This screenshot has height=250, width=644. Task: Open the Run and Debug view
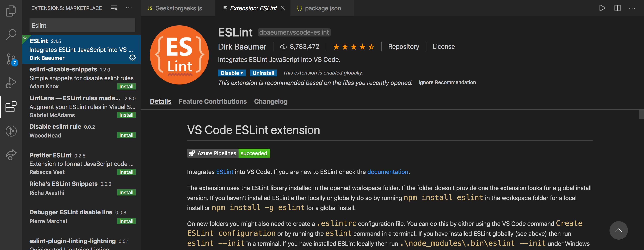point(11,82)
